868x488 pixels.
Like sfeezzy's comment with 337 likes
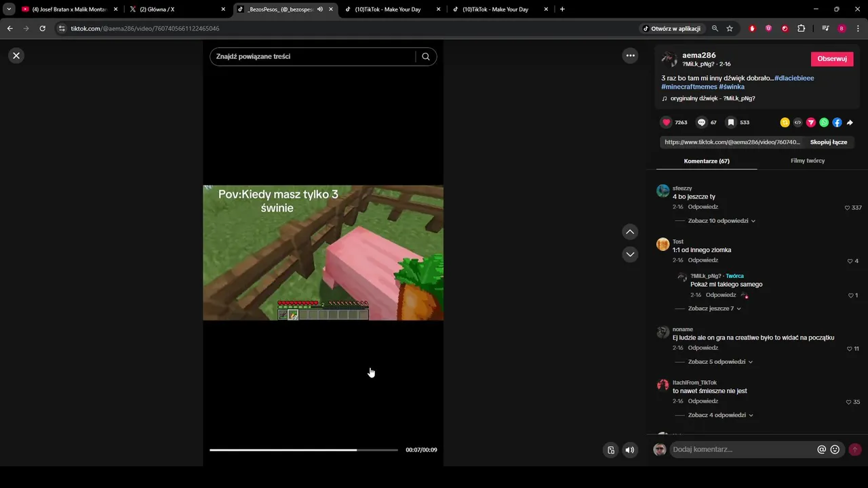(x=847, y=207)
